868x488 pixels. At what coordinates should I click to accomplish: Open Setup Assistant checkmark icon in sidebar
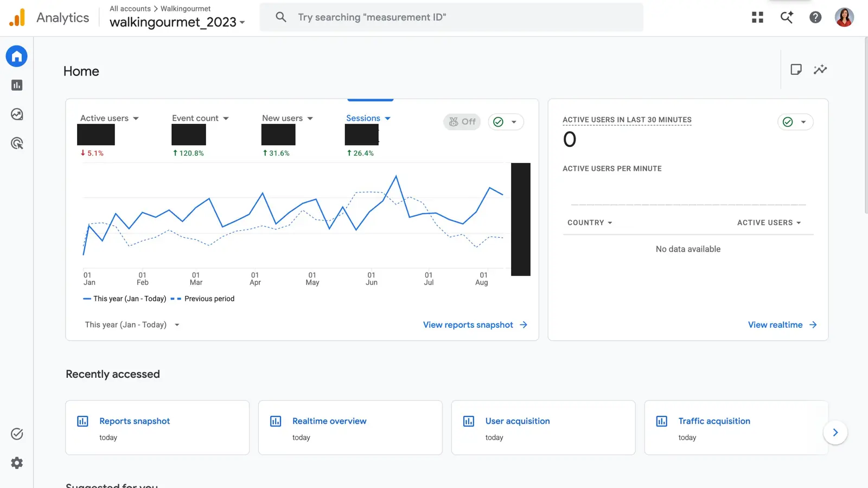click(17, 434)
